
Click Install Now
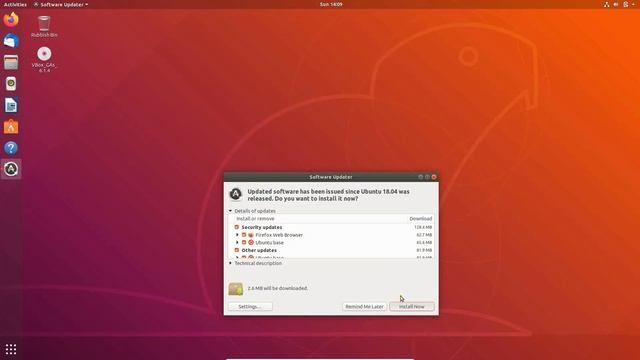pyautogui.click(x=412, y=307)
